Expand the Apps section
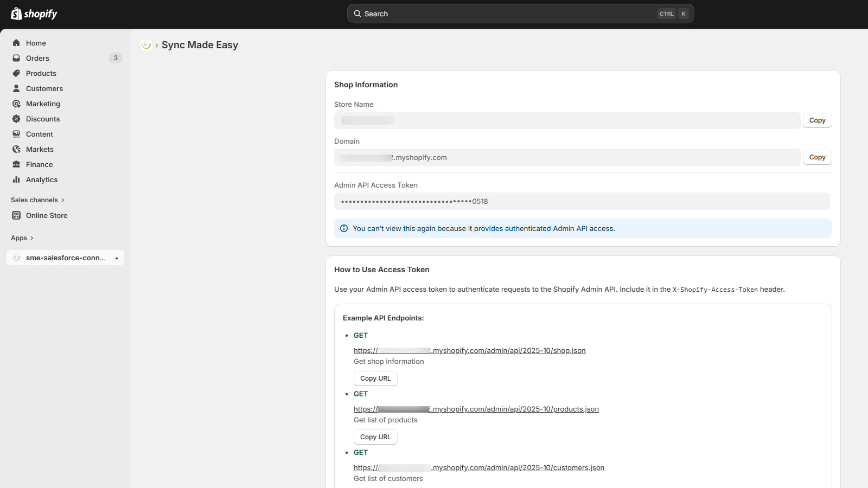This screenshot has width=868, height=488. 22,237
